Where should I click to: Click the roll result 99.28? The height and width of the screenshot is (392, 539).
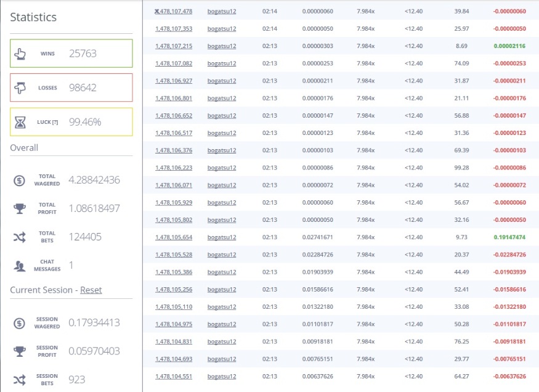pyautogui.click(x=461, y=168)
